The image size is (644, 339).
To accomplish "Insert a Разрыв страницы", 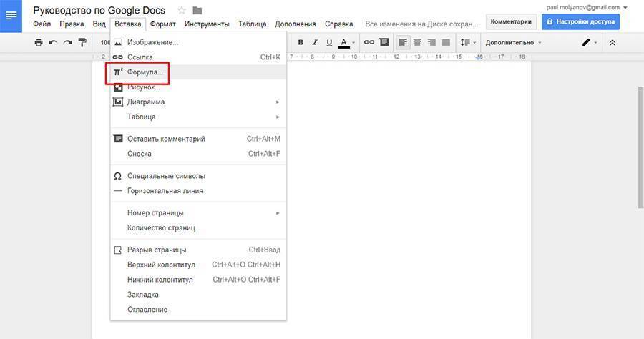I will pyautogui.click(x=198, y=250).
